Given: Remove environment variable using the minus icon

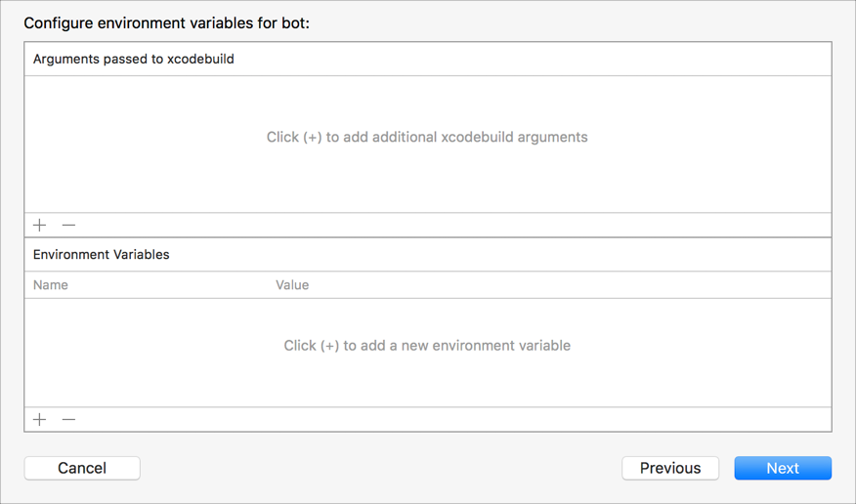Looking at the screenshot, I should click(x=68, y=419).
